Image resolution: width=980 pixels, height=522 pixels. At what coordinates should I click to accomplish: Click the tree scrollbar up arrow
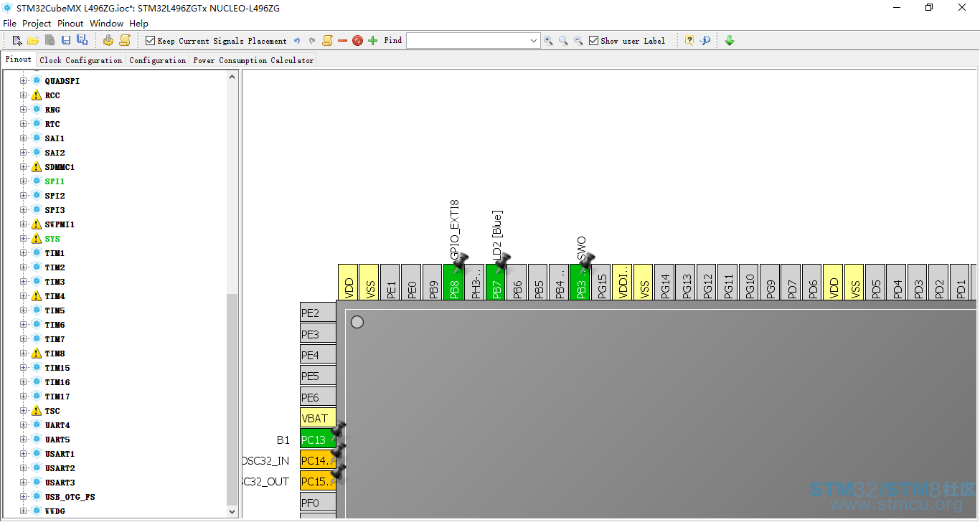[x=232, y=77]
